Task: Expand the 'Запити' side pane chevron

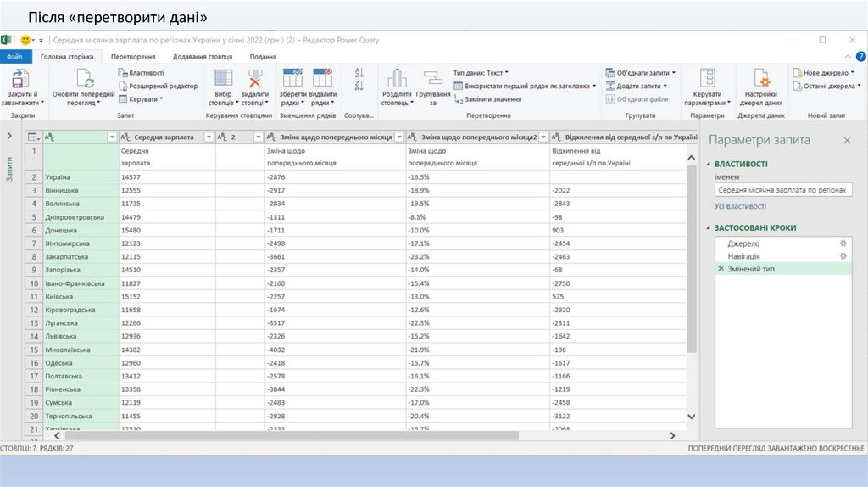Action: click(x=9, y=137)
